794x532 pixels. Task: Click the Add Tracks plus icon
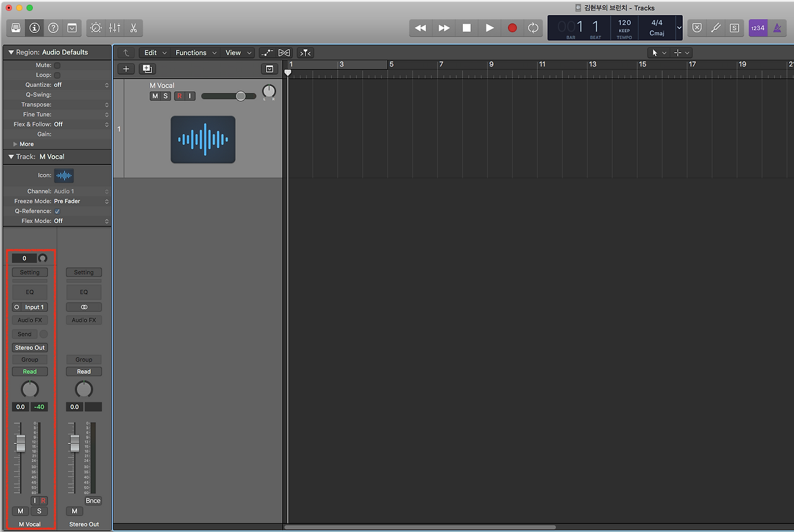126,69
